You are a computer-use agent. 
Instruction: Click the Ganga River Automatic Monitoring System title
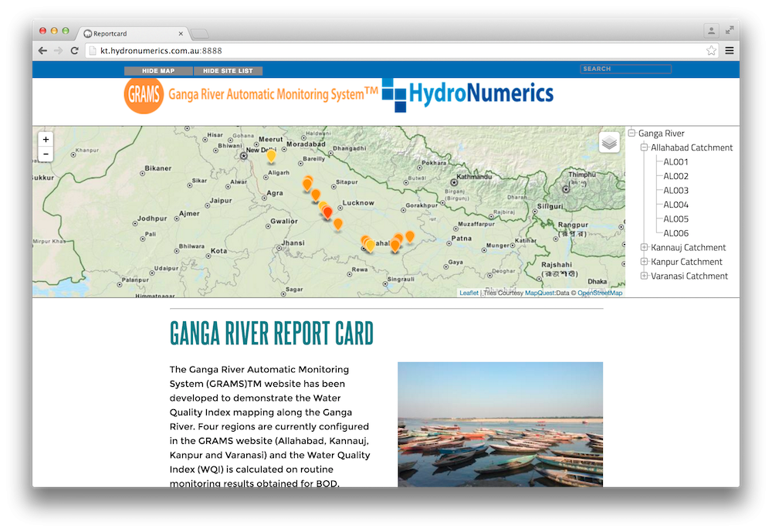pos(273,93)
